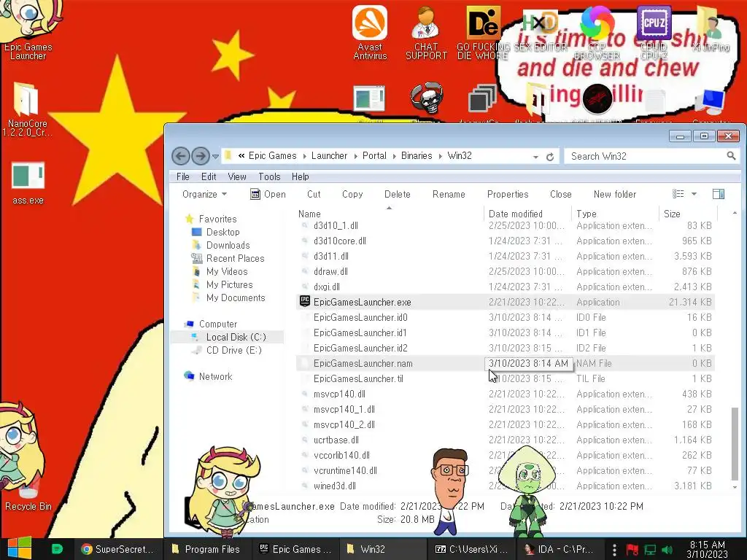
Task: Open the CCP BROWSER desktop icon
Action: coord(597,32)
